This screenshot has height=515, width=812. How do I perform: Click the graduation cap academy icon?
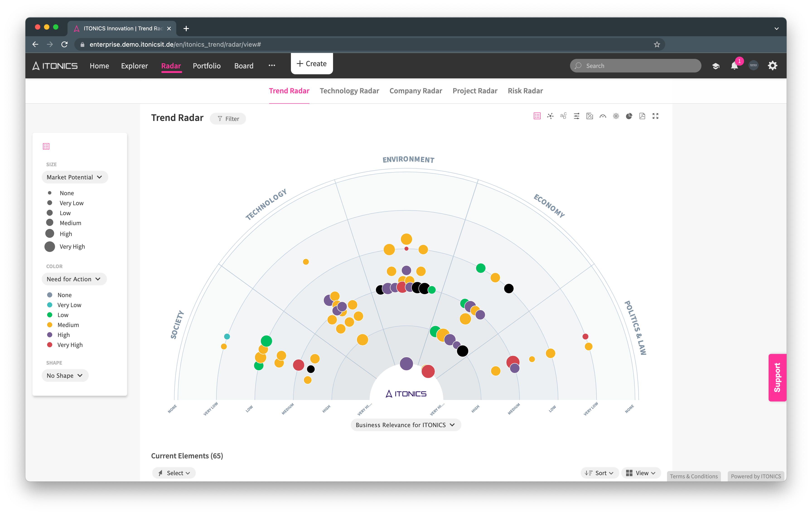tap(716, 66)
